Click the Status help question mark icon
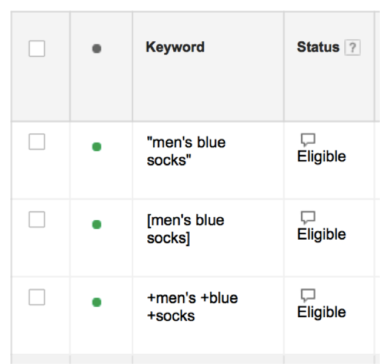Viewport: 380px width, 364px height. 352,48
